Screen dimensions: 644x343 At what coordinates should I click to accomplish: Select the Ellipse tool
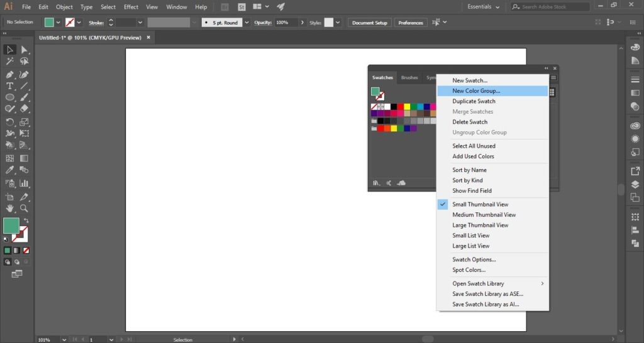coord(9,97)
